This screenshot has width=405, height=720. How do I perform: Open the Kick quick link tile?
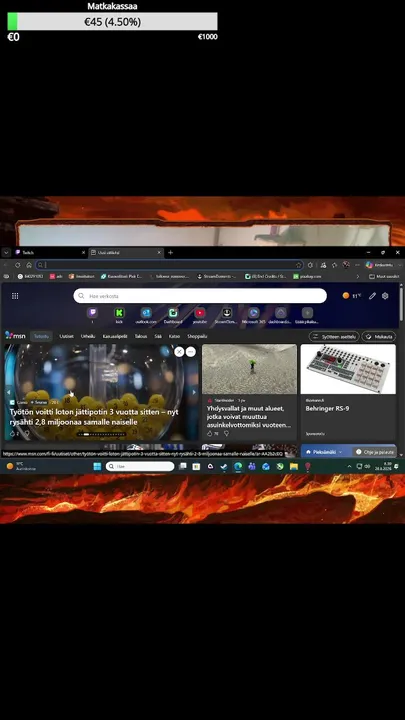pyautogui.click(x=119, y=313)
